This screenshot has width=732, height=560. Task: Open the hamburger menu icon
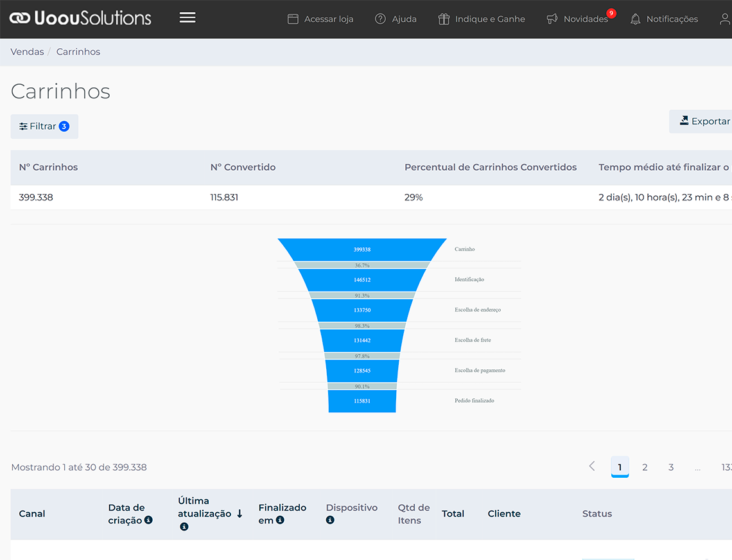tap(187, 18)
